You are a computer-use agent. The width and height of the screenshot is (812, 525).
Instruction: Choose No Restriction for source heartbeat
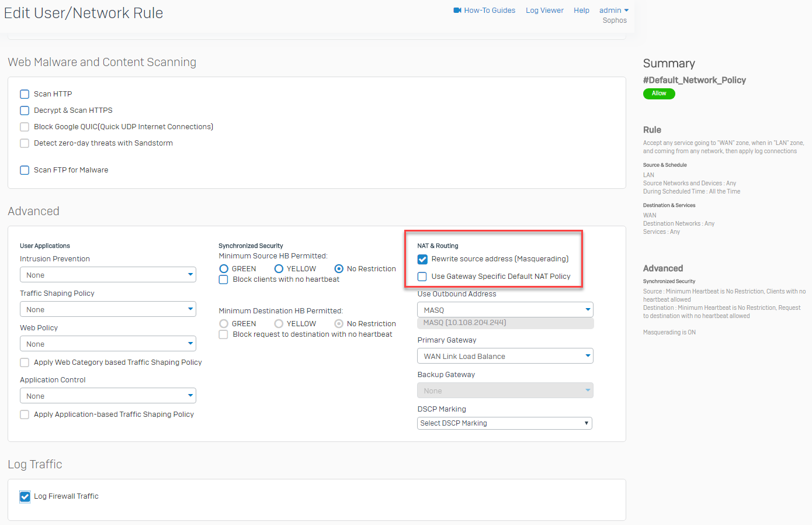tap(339, 269)
